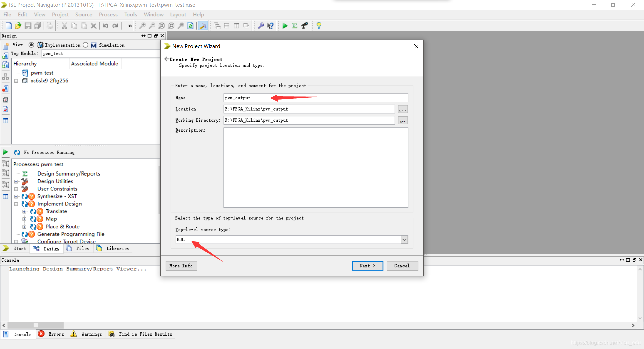The width and height of the screenshot is (644, 349).
Task: Click the Zoom In magnifier icon
Action: 142,26
